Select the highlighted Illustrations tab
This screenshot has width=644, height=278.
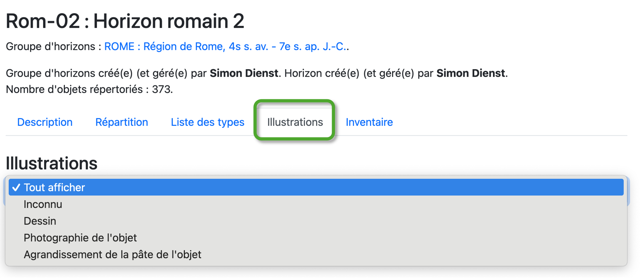point(295,122)
